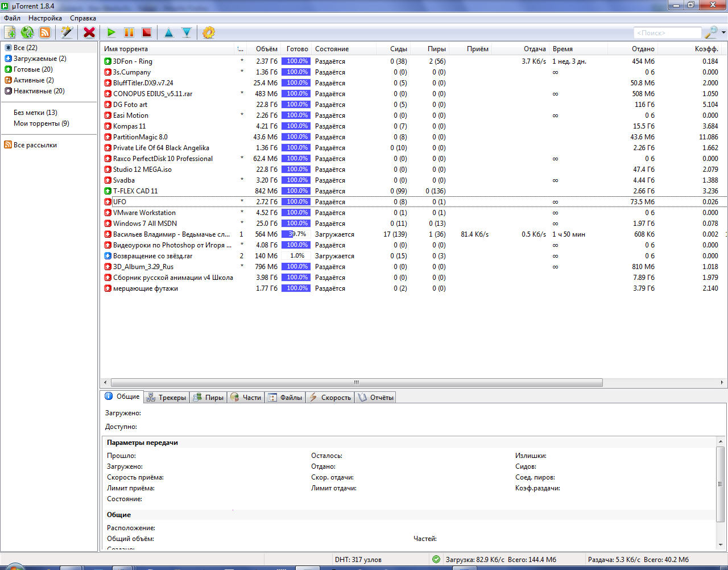
Task: Select the UFO torrent row
Action: (413, 202)
